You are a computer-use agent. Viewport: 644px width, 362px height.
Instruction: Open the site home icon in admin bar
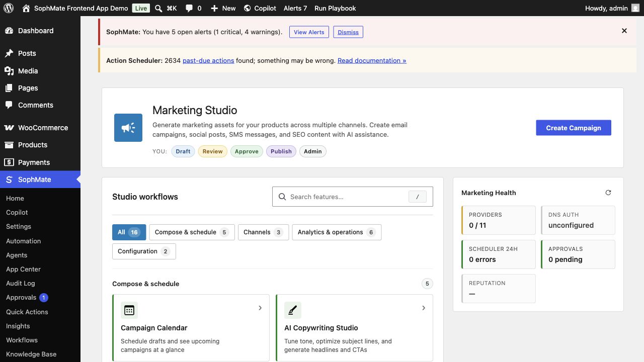26,8
